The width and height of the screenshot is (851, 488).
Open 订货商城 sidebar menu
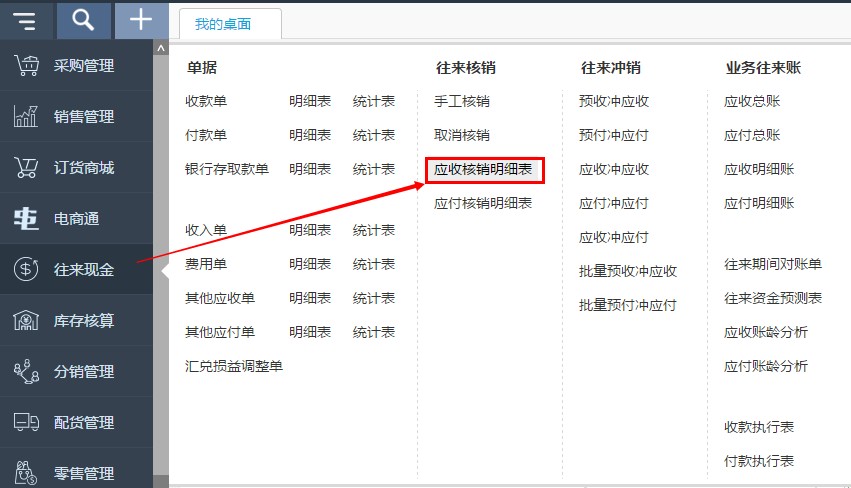click(x=77, y=168)
